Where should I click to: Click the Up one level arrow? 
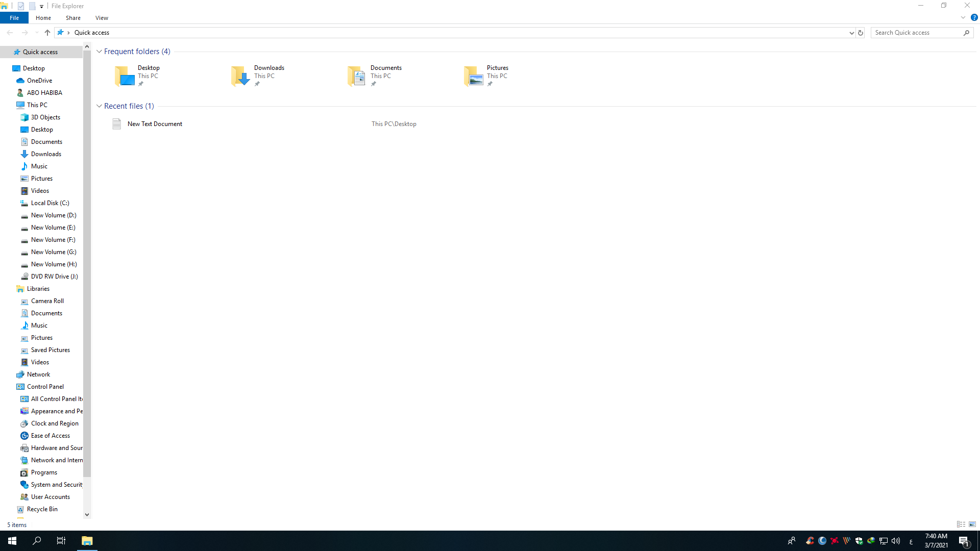coord(47,33)
